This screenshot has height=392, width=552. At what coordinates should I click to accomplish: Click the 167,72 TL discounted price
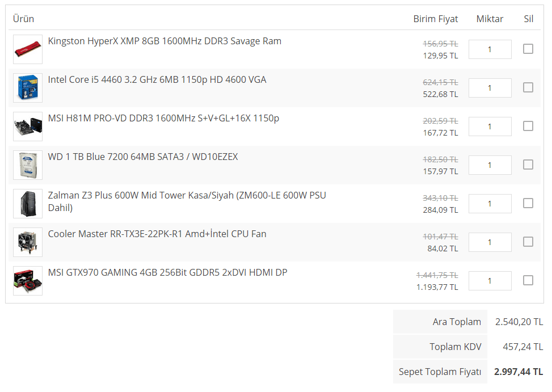click(440, 133)
